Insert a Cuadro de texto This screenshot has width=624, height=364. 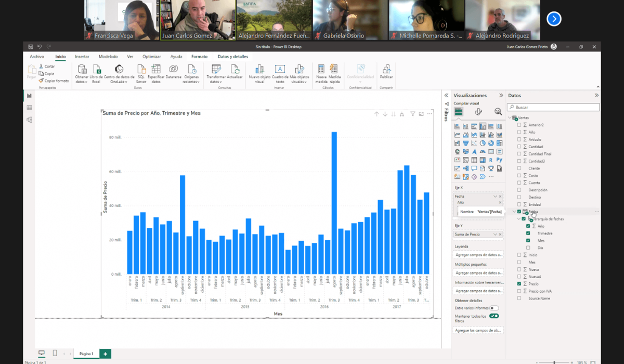[280, 69]
